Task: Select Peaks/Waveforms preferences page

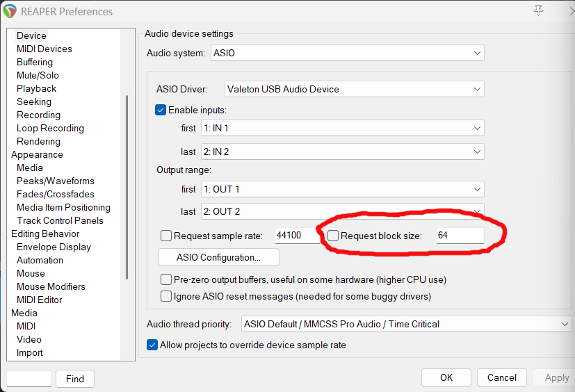Action: 56,181
